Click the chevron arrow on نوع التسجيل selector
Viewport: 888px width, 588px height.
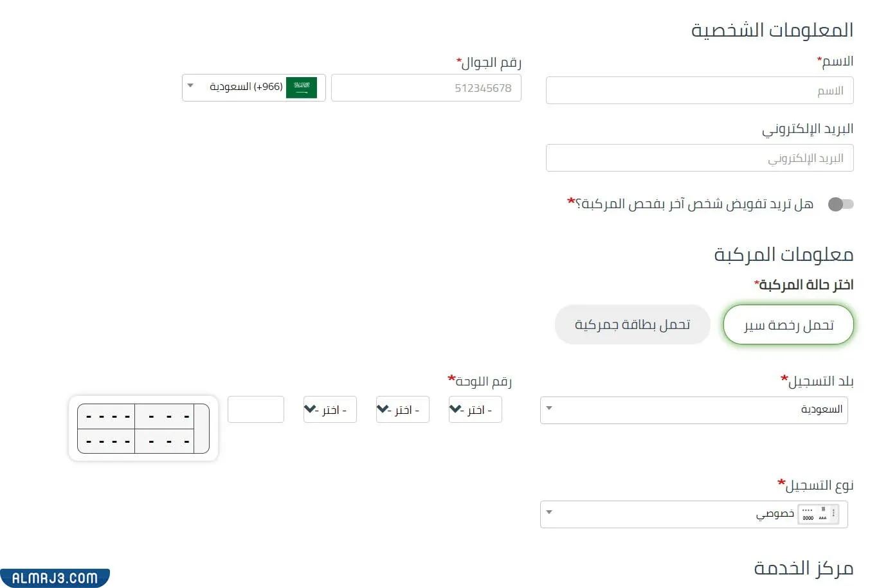coord(548,512)
